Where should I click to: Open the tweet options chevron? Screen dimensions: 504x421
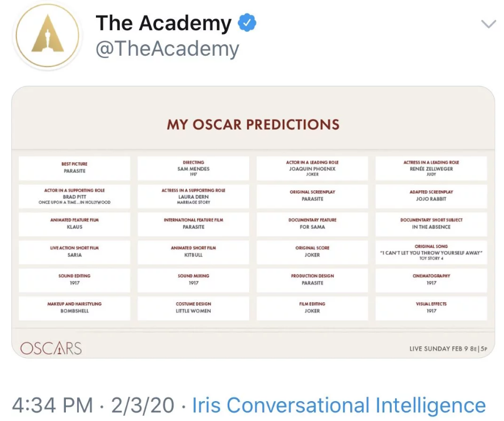pos(489,24)
